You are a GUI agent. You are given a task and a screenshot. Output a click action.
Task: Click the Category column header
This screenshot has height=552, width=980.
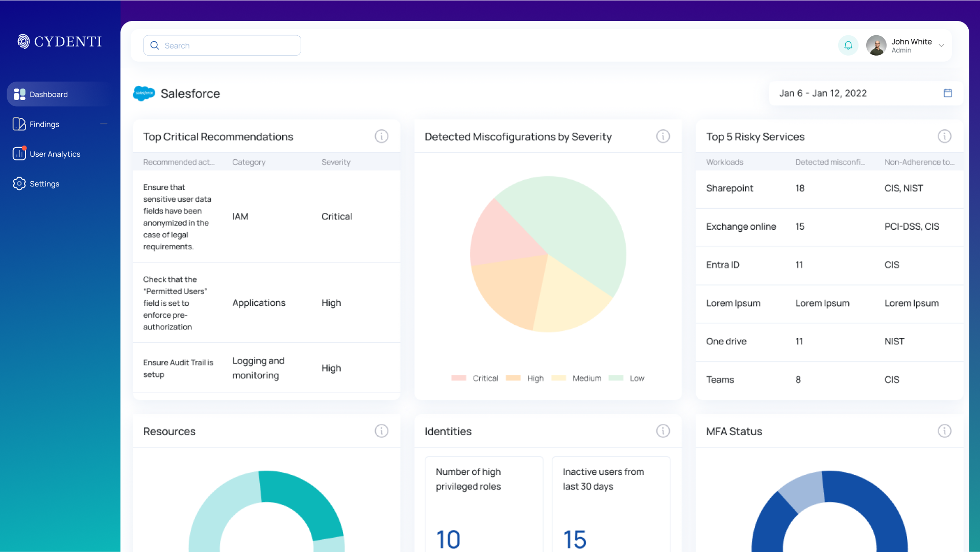click(x=249, y=162)
